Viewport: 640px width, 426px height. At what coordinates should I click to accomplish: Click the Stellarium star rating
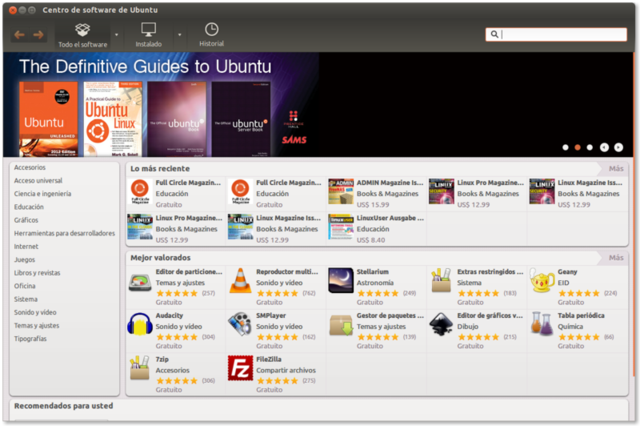(x=378, y=293)
